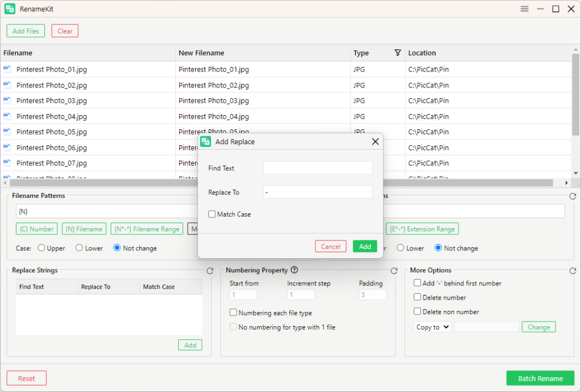Sort by New Filename column header
The image size is (581, 392).
point(263,53)
